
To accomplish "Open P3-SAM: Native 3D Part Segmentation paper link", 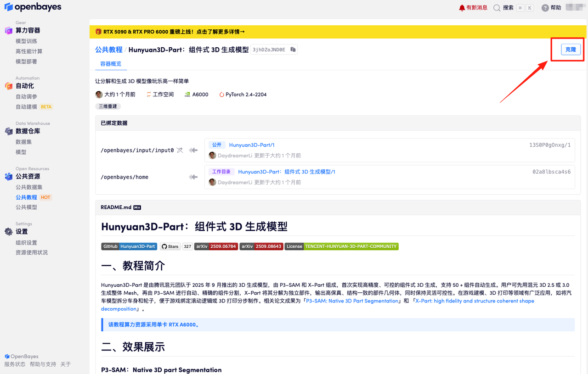I will (x=352, y=301).
